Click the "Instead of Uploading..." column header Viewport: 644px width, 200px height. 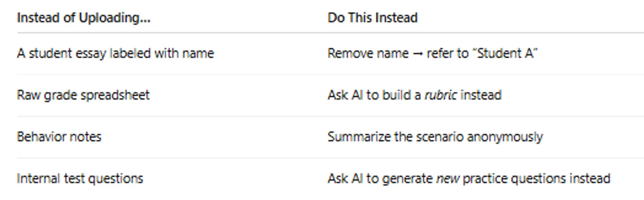84,18
